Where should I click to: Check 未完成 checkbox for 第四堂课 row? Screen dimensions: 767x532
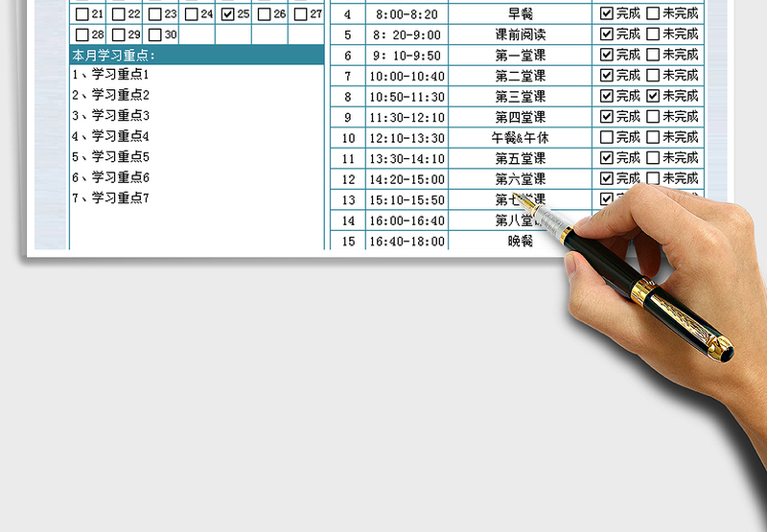pos(653,116)
